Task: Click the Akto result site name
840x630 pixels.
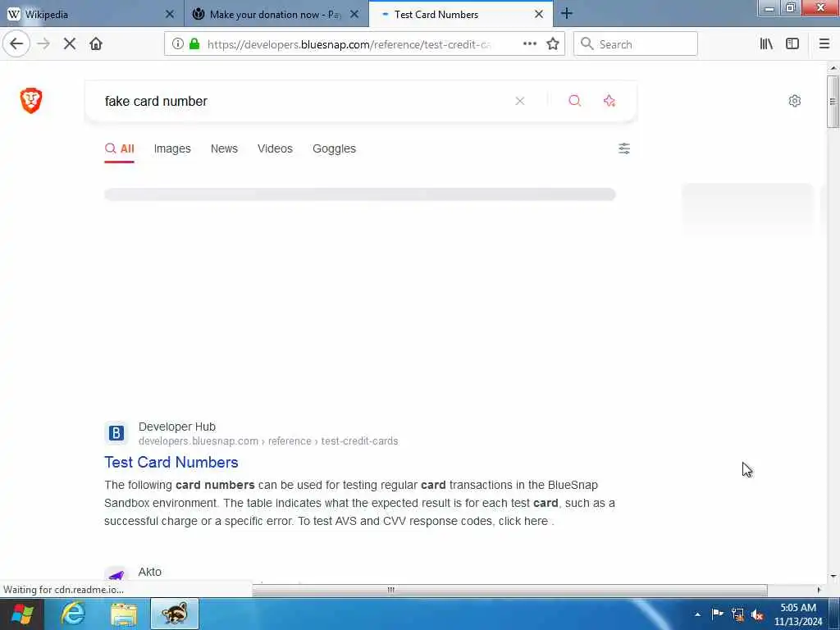Action: pyautogui.click(x=149, y=572)
